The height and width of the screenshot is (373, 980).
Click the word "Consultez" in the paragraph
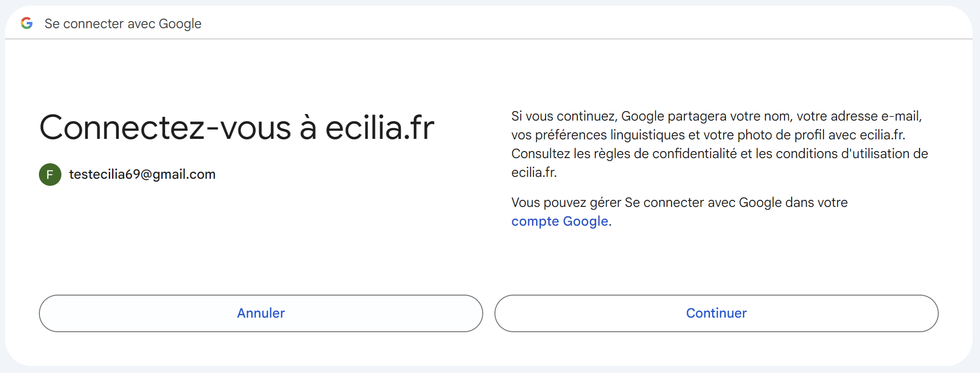coord(540,154)
